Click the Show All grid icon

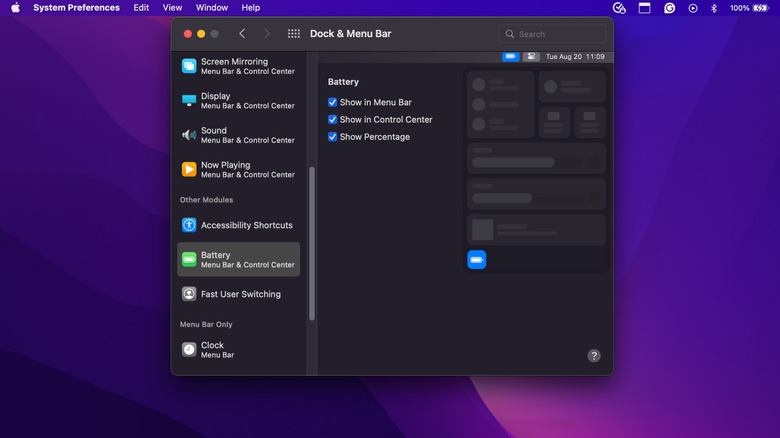[x=294, y=34]
